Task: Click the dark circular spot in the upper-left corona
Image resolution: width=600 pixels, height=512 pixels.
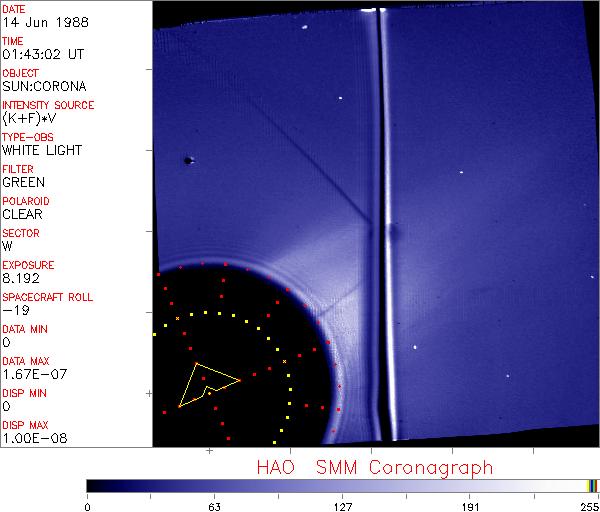Action: 188,160
